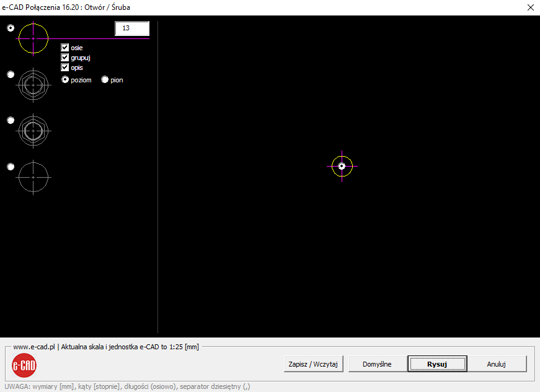Click the Domyślne button

378,364
